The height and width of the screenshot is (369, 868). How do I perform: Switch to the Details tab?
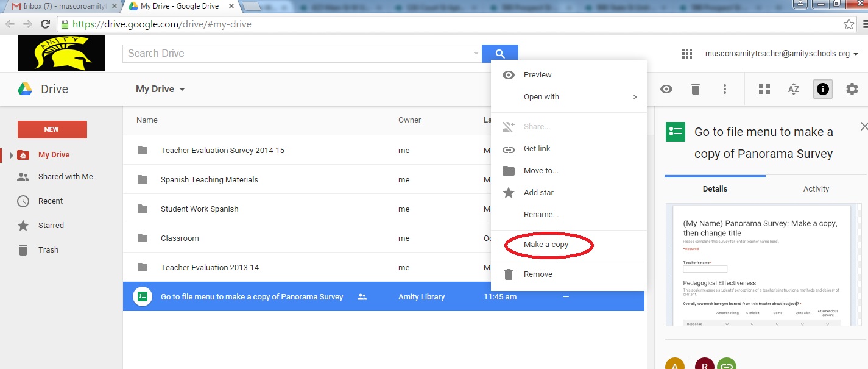coord(715,189)
